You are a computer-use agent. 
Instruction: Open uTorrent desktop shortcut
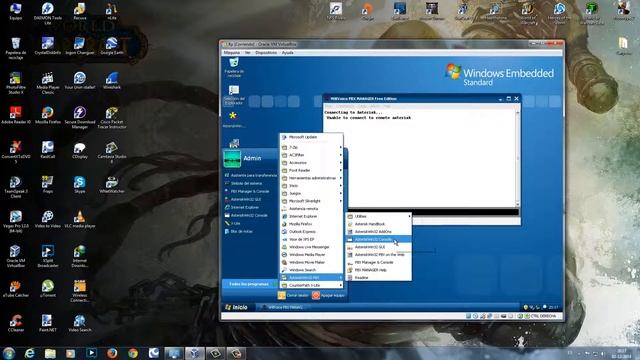48,289
